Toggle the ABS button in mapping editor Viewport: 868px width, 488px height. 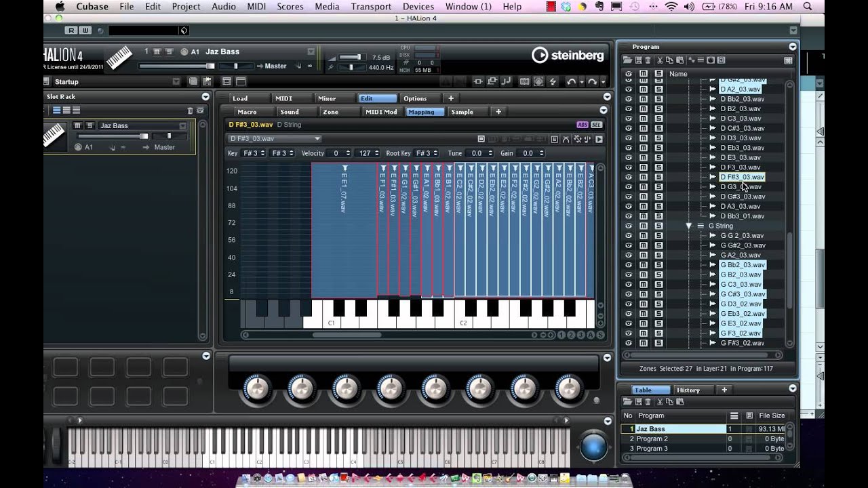pyautogui.click(x=583, y=125)
